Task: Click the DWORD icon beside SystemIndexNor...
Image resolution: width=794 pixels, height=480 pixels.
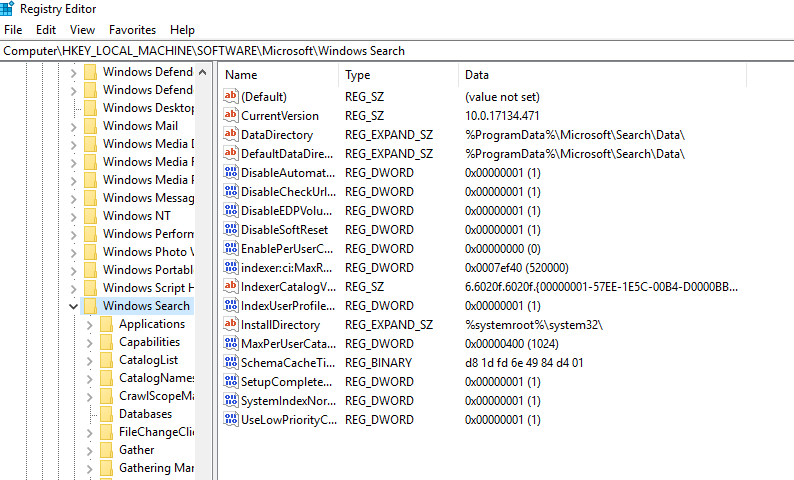Action: coord(231,401)
